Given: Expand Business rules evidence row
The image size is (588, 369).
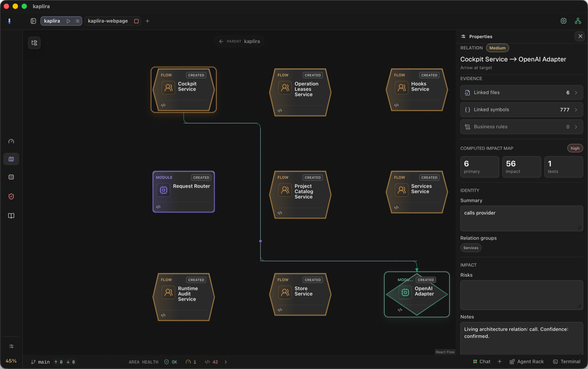Looking at the screenshot, I should click(521, 127).
